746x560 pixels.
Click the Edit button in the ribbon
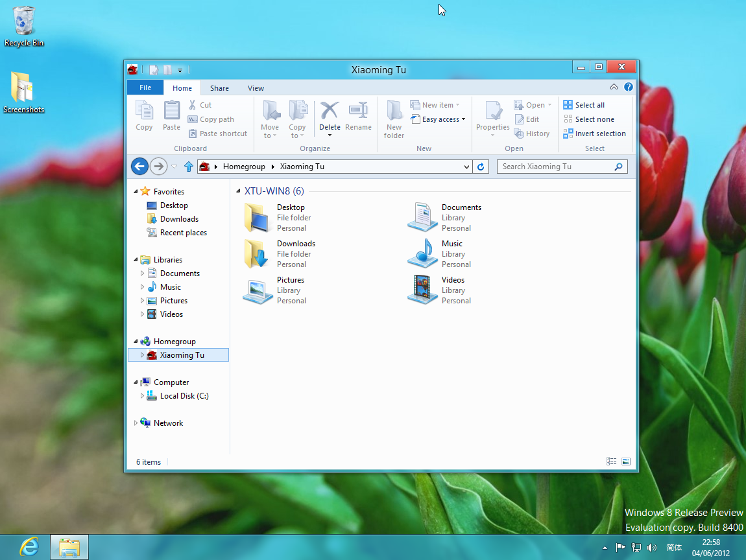coord(527,119)
